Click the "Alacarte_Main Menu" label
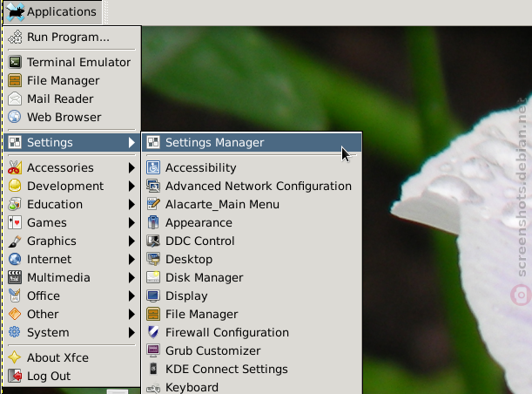Screen dimensions: 532x394 pyautogui.click(x=223, y=204)
